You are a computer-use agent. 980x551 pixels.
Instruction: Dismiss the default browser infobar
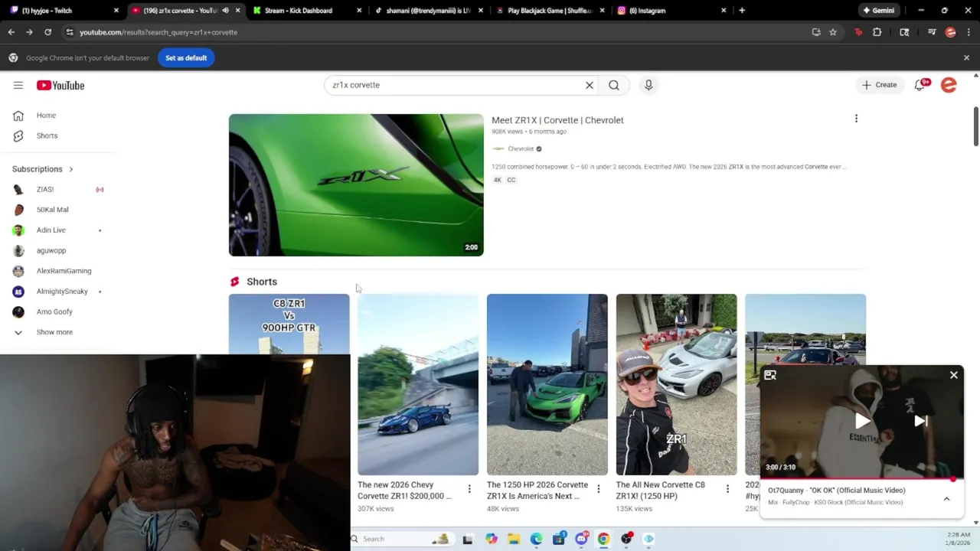(966, 57)
